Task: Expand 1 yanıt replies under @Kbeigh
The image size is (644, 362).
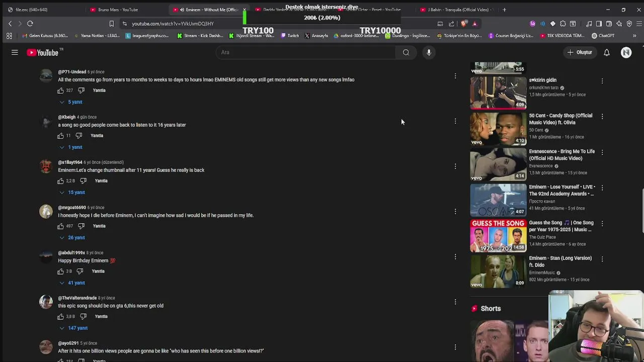Action: click(x=71, y=147)
